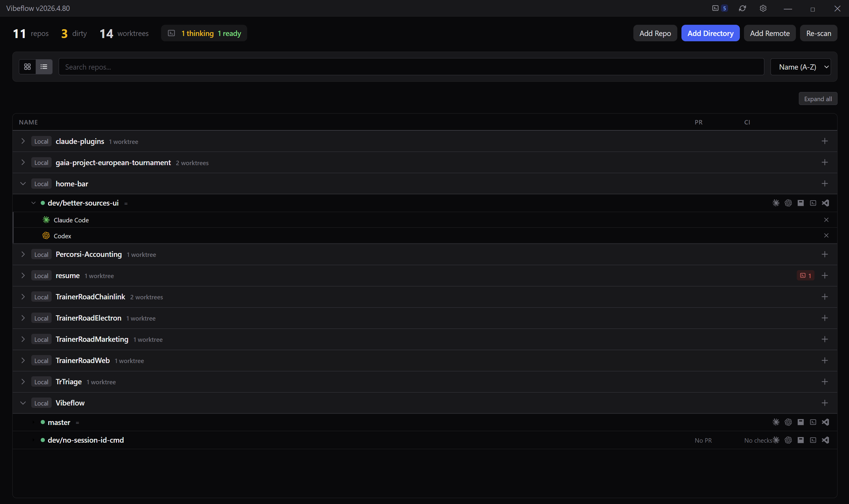Close the Codex session
Screen dimensions: 849x504
(826, 236)
